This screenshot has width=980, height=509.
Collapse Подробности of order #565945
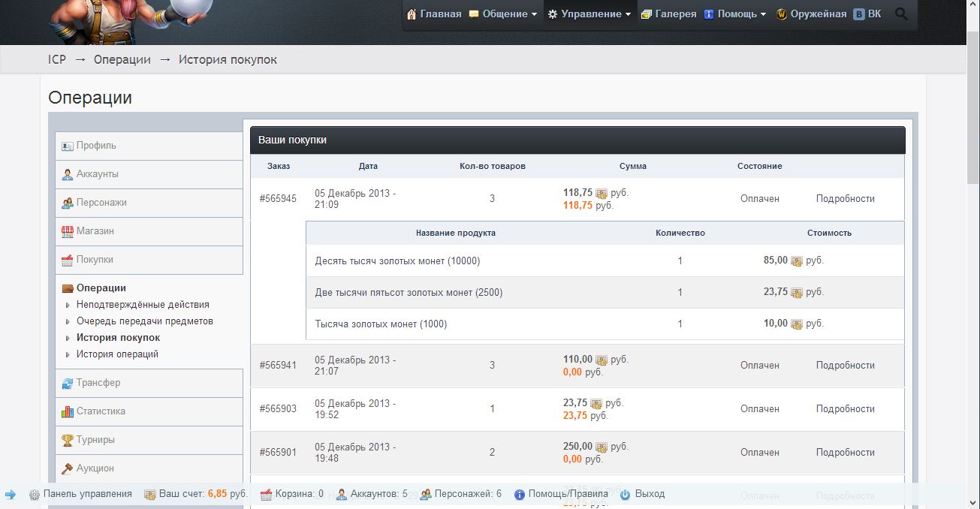point(845,199)
